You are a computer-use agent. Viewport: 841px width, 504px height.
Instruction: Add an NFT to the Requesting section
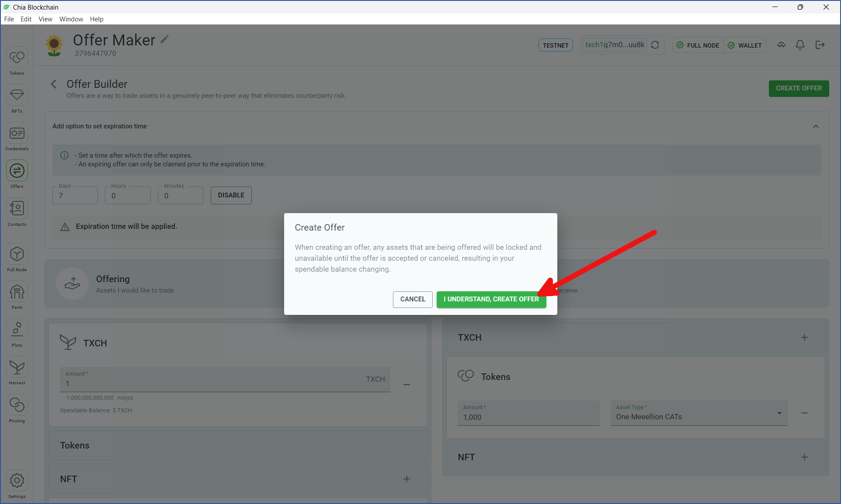tap(804, 457)
